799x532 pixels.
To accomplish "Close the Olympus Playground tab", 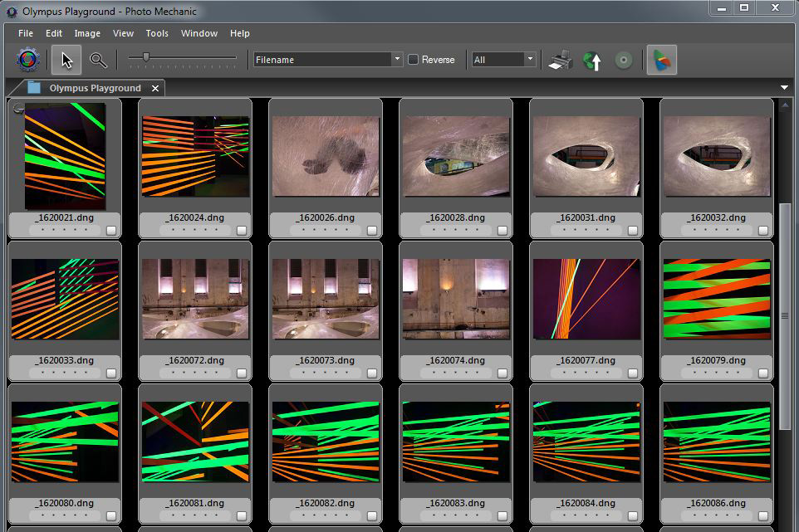I will [x=155, y=88].
